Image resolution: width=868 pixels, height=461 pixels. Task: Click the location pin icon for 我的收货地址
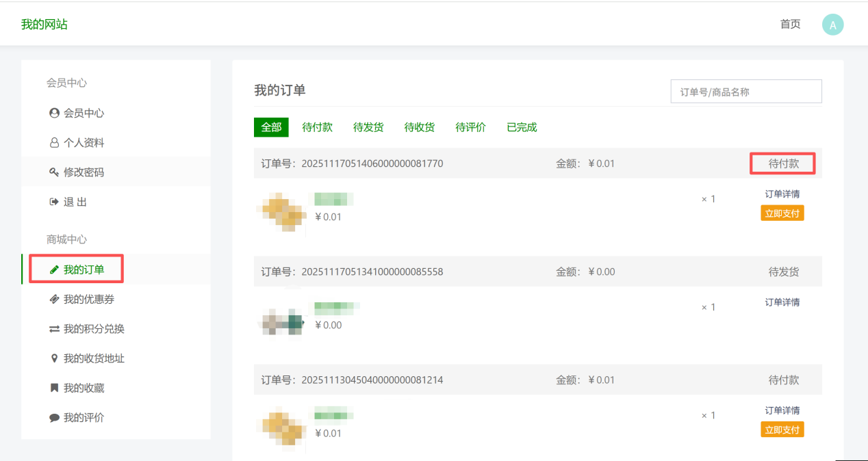(54, 358)
